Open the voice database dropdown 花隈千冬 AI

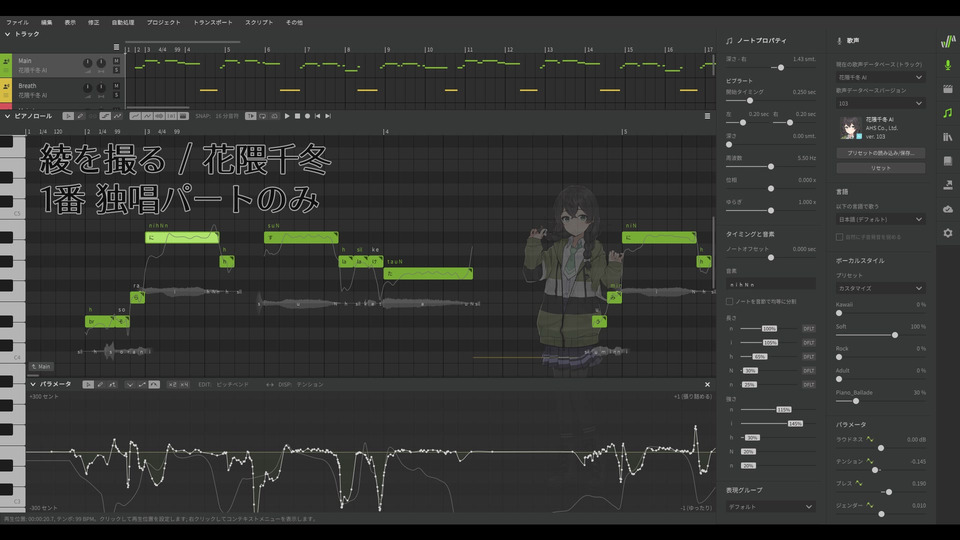pos(880,76)
